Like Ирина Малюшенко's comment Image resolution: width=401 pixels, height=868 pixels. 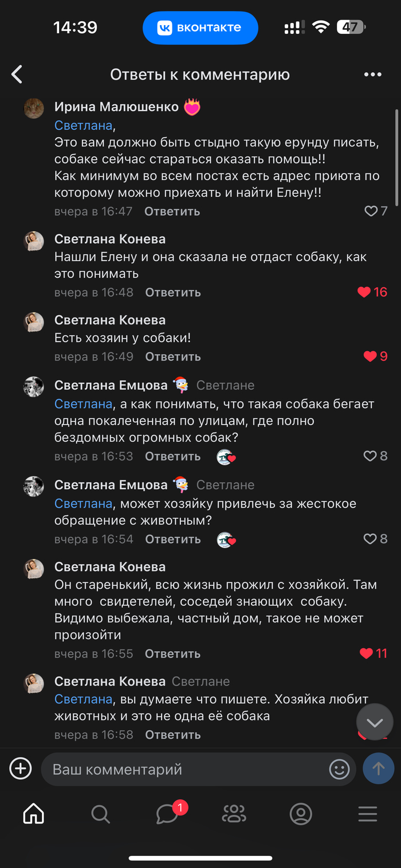[x=371, y=211]
